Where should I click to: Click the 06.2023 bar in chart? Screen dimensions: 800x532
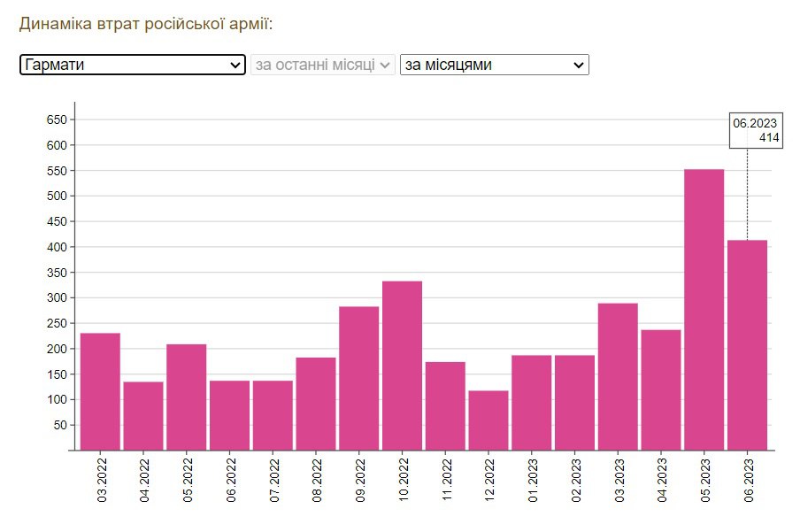(747, 345)
